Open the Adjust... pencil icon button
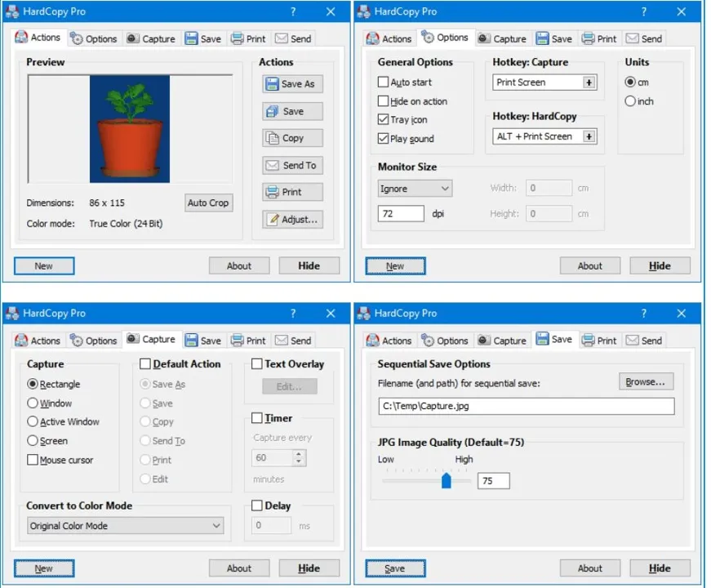 coord(292,219)
